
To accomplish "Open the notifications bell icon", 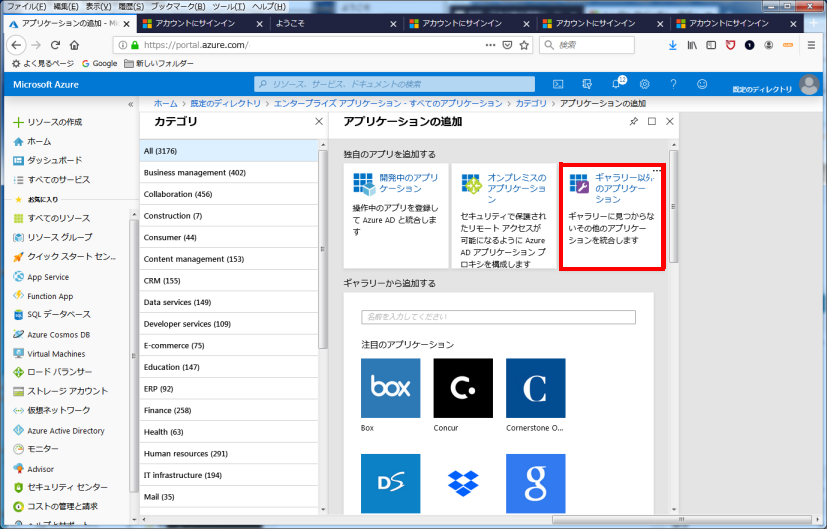I will [x=616, y=84].
